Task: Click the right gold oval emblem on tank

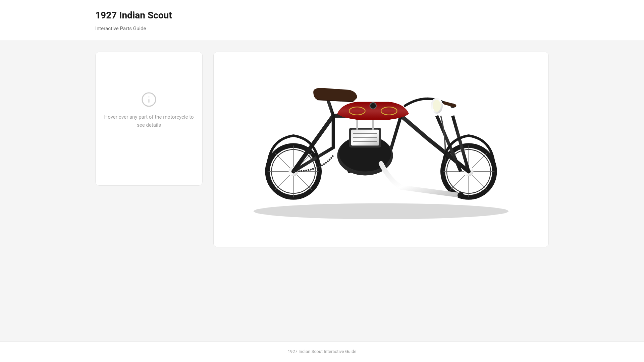Action: [389, 111]
